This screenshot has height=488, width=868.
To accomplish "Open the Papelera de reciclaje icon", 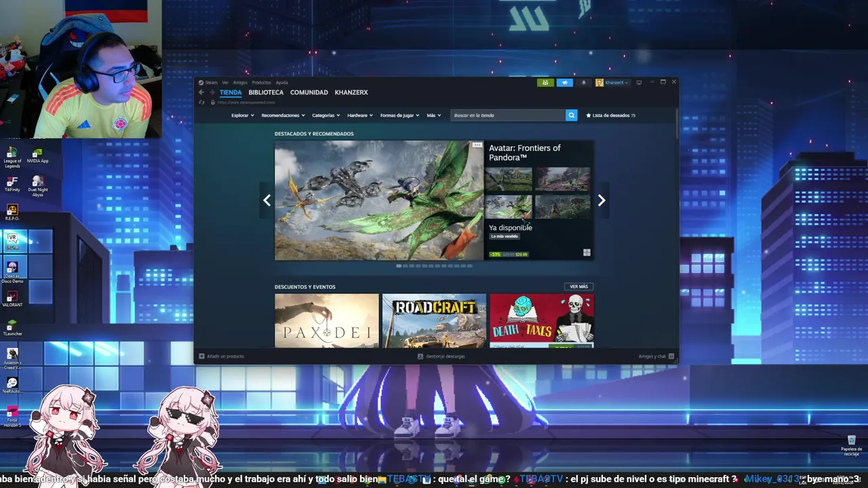I will point(851,446).
